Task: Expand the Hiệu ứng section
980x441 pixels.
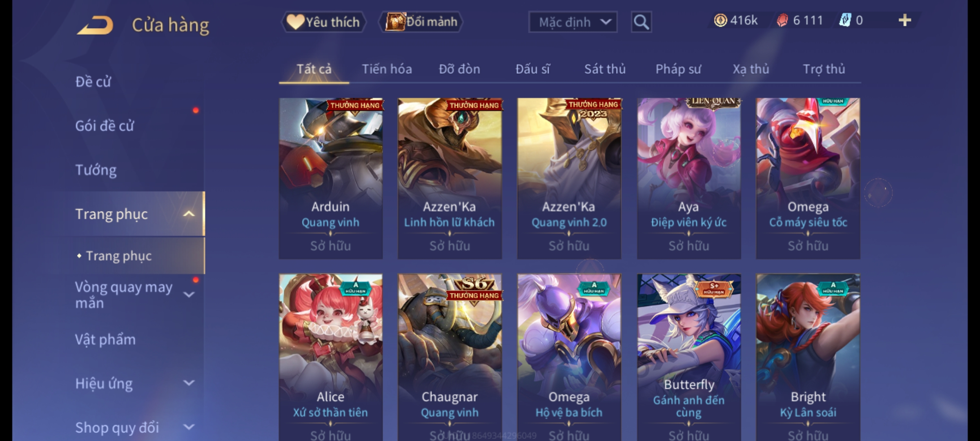Action: click(189, 383)
